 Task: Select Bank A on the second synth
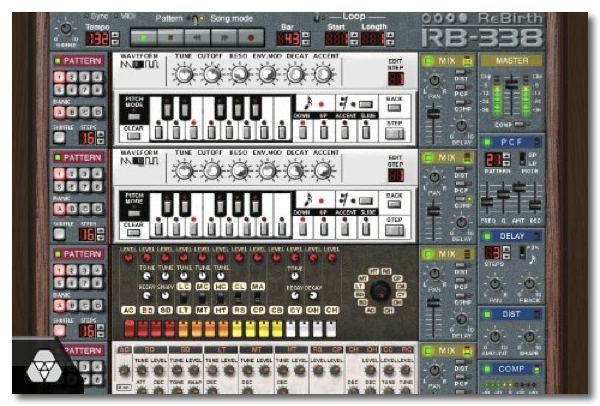pos(59,209)
